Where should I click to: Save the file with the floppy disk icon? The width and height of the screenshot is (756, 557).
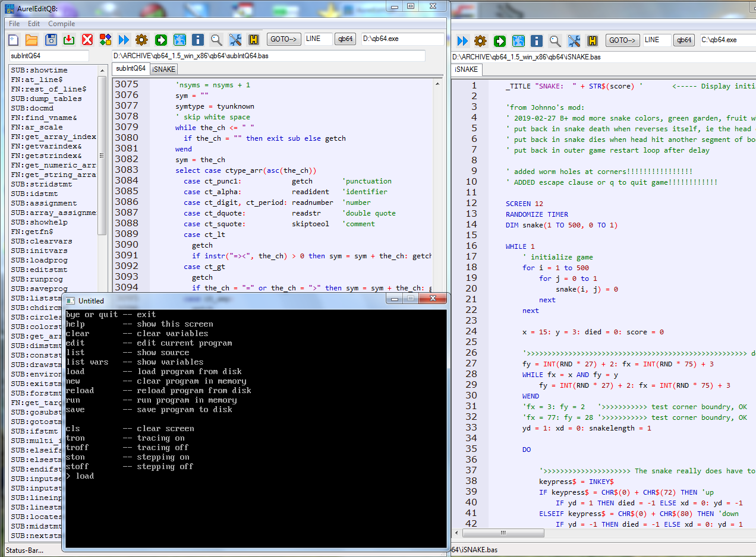coord(51,40)
